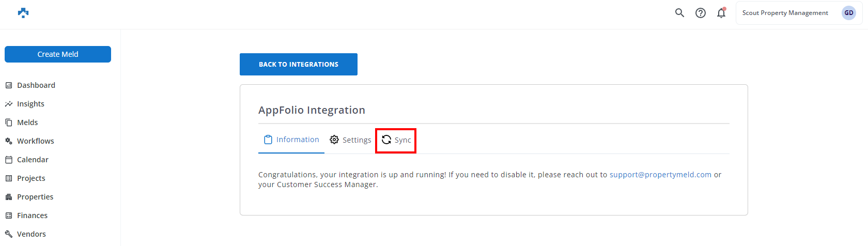The height and width of the screenshot is (246, 868).
Task: Open Melds from the sidebar
Action: pyautogui.click(x=27, y=122)
